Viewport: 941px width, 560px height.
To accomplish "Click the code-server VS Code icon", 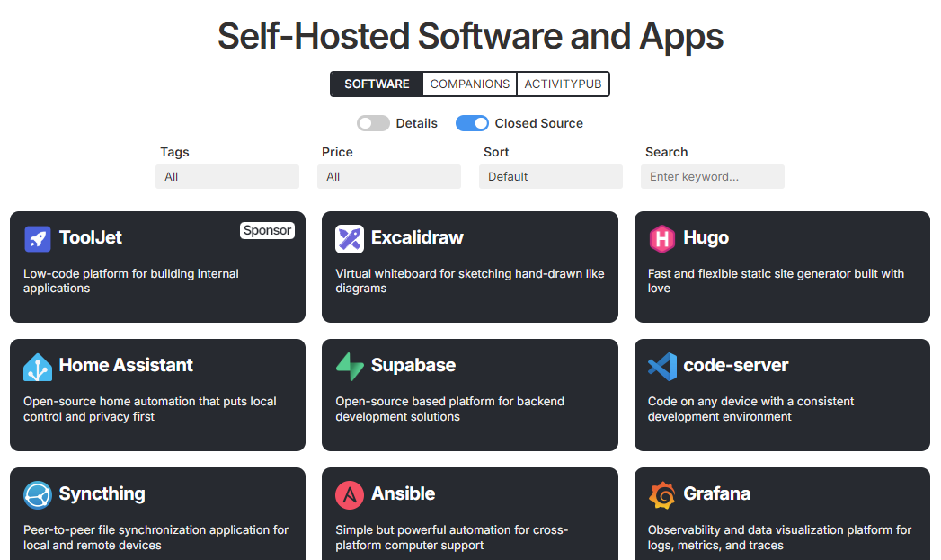I will coord(661,367).
